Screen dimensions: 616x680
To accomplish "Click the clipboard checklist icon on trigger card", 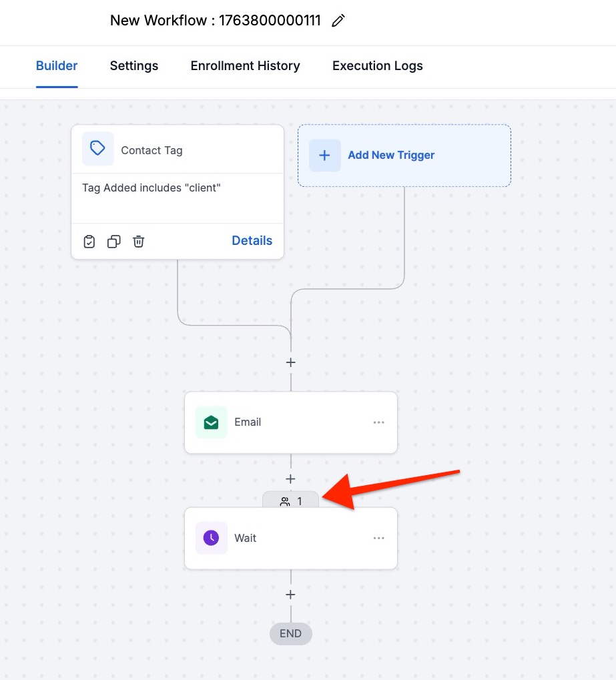I will pos(89,242).
